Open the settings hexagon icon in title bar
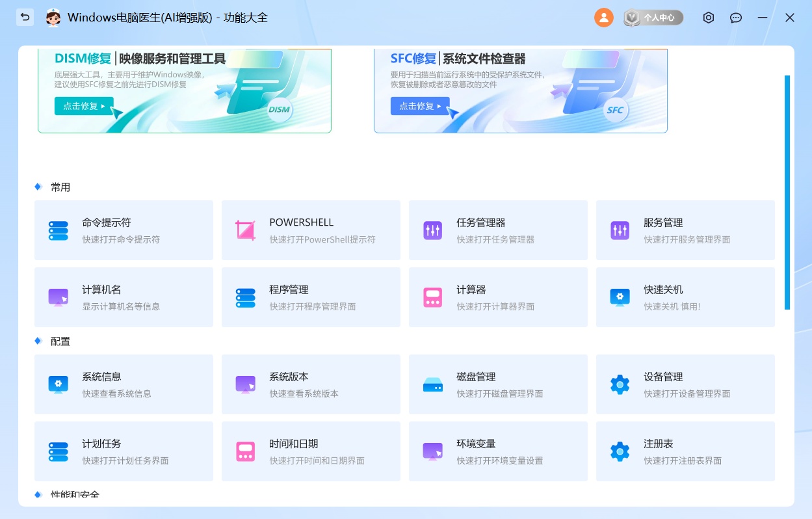Image resolution: width=812 pixels, height=519 pixels. click(x=709, y=18)
